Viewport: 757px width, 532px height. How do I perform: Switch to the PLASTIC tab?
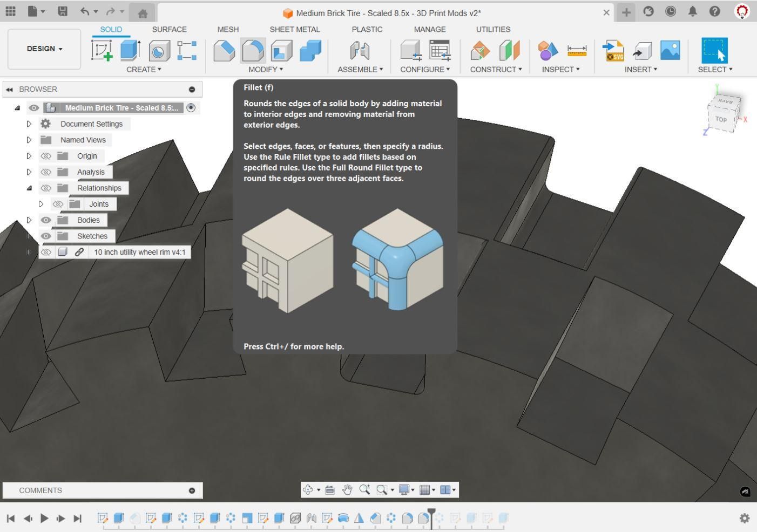click(367, 30)
